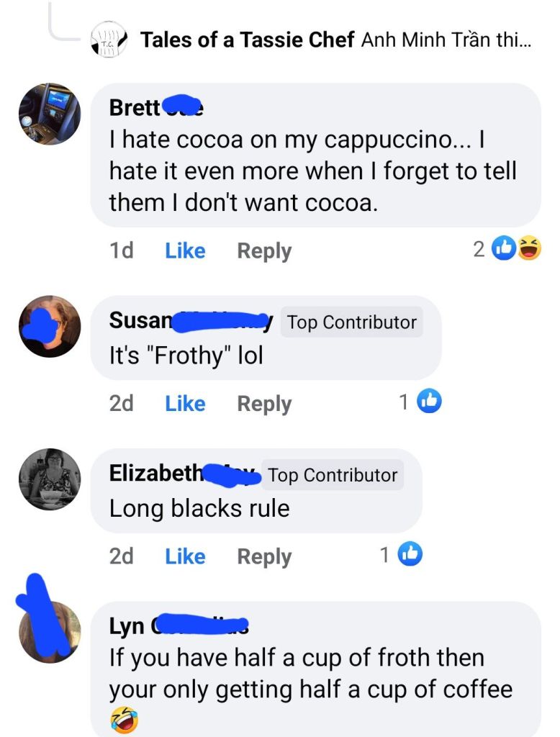Reply to Brett's comment
This screenshot has height=737, width=560.
coord(264,251)
